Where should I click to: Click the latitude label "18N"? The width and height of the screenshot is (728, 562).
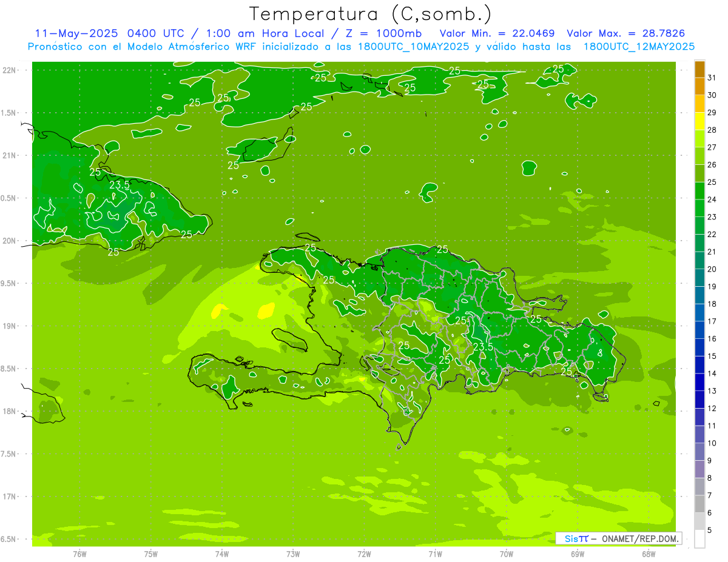(10, 412)
